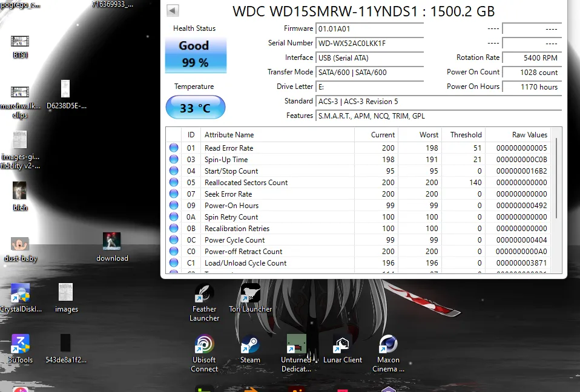Select the Tori Launcher shortcut
Image resolution: width=580 pixels, height=392 pixels.
click(251, 298)
